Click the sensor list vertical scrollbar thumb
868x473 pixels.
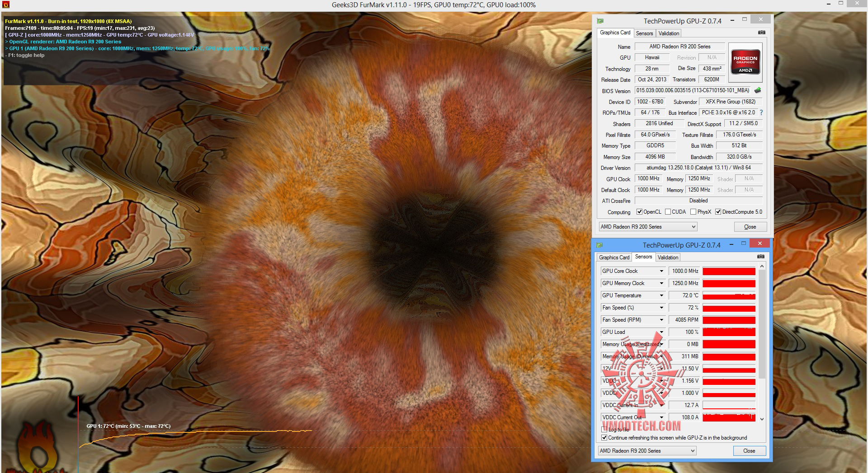pyautogui.click(x=762, y=324)
